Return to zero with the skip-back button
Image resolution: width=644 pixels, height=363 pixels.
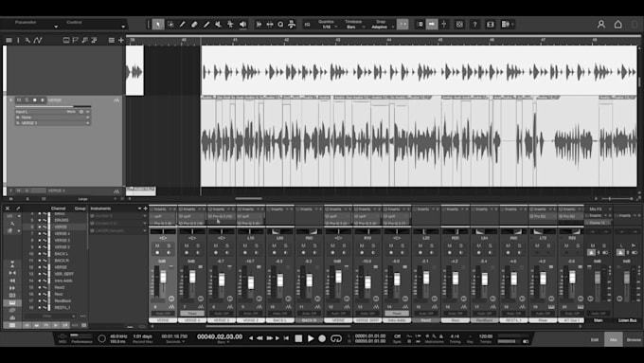click(x=286, y=338)
